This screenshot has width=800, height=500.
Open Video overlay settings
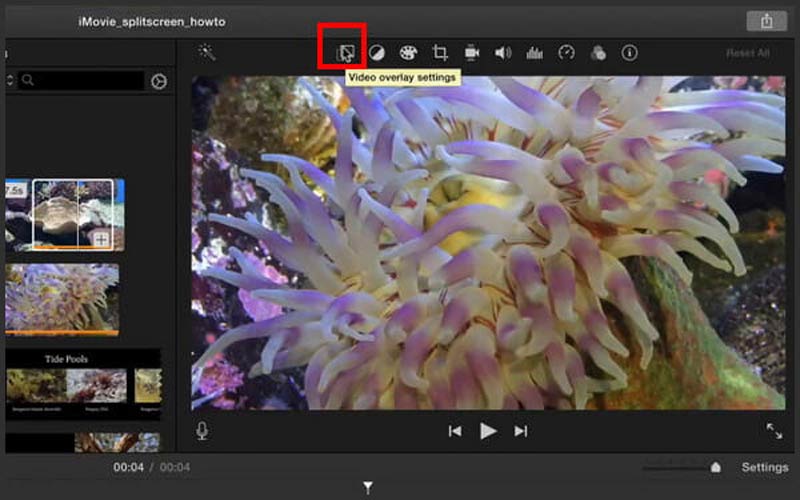[x=345, y=53]
